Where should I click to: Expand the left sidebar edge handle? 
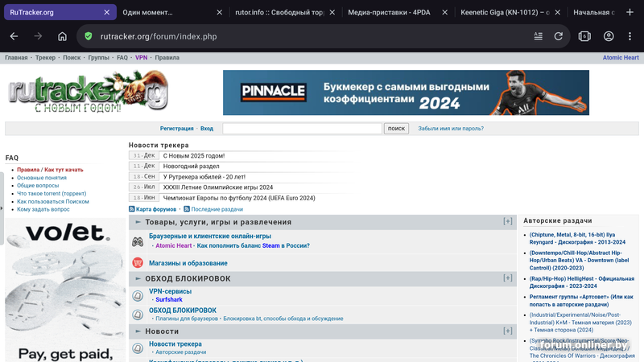pos(2,208)
